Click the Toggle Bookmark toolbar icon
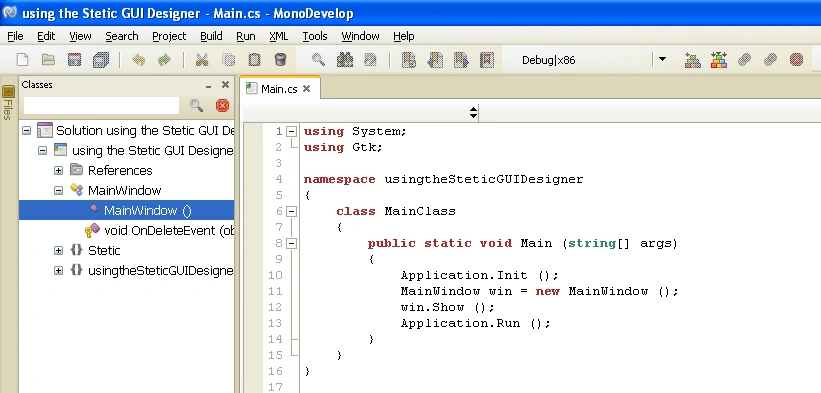Screen dimensions: 821x393 (x=408, y=60)
